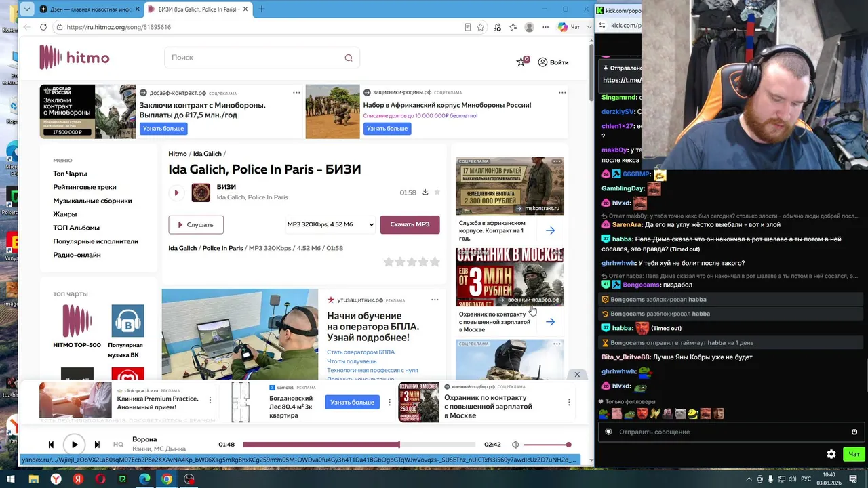
Task: Open Топ Чарты in the side menu
Action: coord(70,174)
